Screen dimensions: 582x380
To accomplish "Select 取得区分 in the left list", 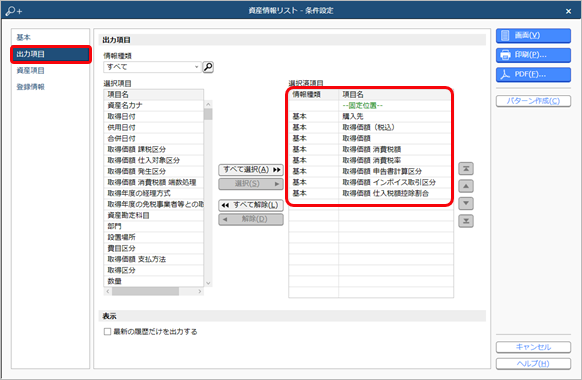I will point(154,270).
